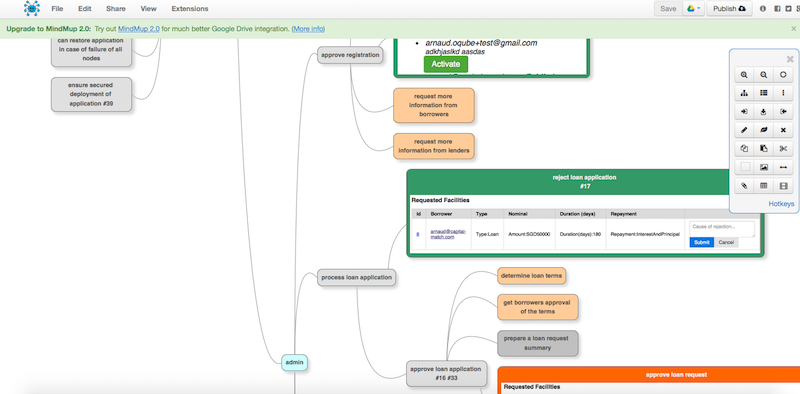Click the Amount:SGD50000 table cell
The image size is (800, 394).
tap(529, 234)
